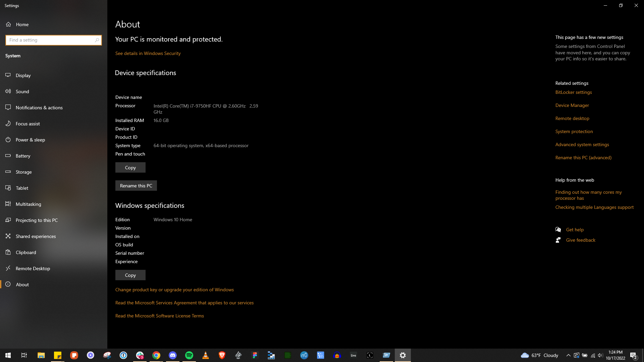Click Rename this PC (advanced)

tap(583, 158)
